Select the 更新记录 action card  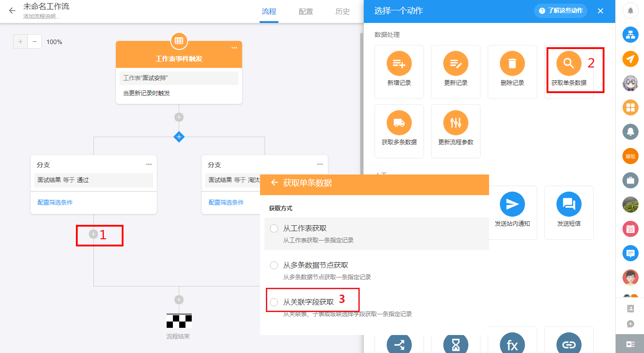(456, 72)
